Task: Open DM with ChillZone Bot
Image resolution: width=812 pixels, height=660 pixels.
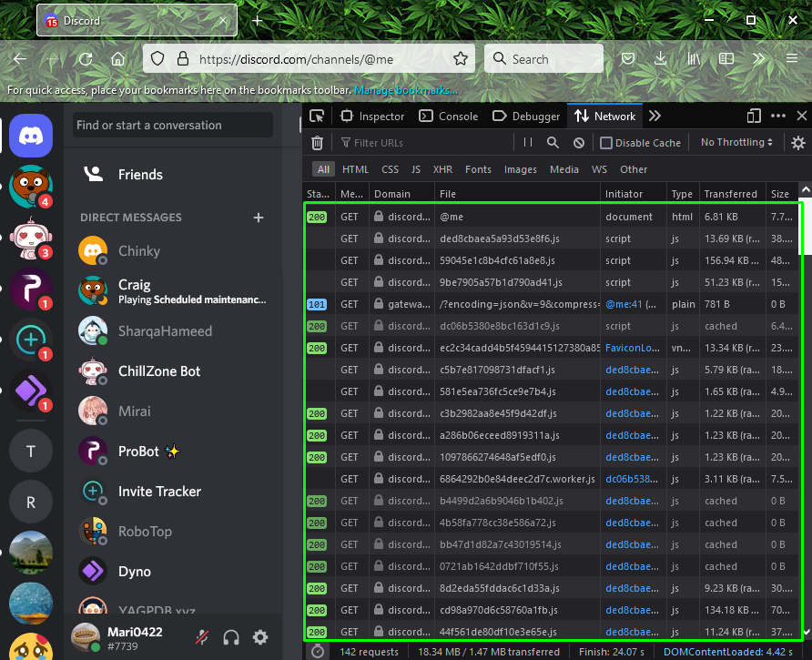Action: [x=175, y=371]
